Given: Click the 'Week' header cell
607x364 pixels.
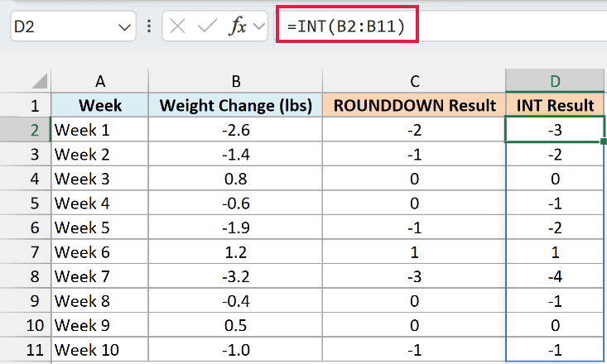Looking at the screenshot, I should click(100, 105).
